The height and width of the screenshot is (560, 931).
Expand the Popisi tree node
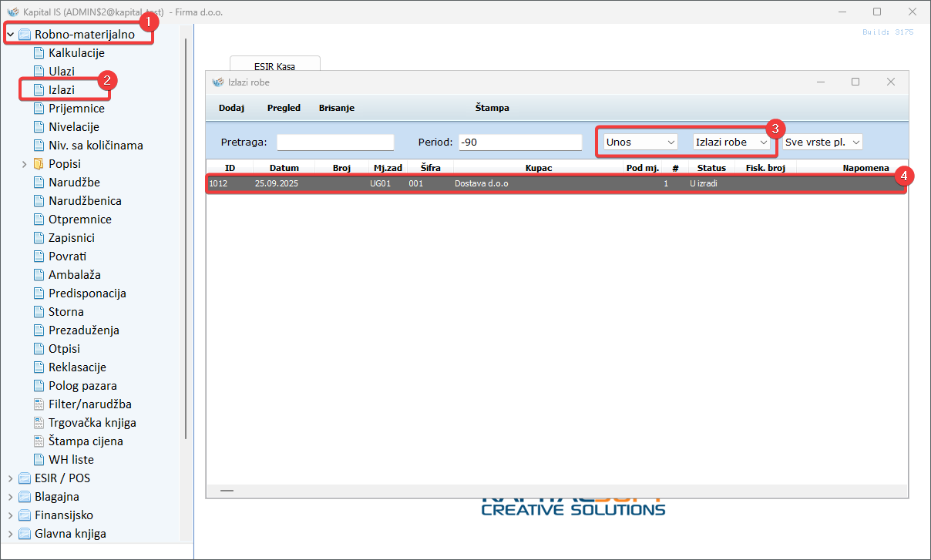coord(25,164)
